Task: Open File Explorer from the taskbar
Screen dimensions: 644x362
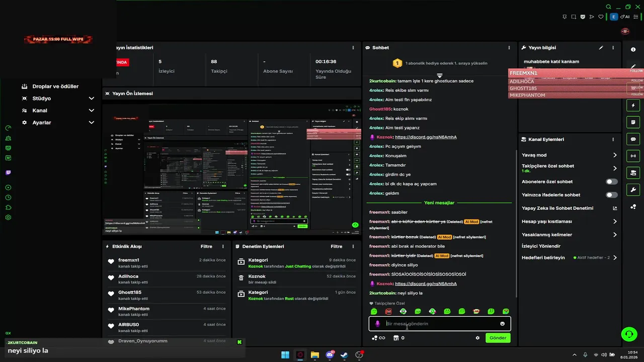Action: coord(315,355)
